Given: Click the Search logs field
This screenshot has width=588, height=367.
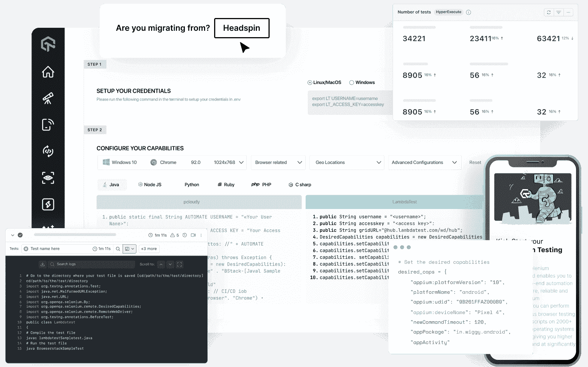Looking at the screenshot, I should click(x=91, y=264).
